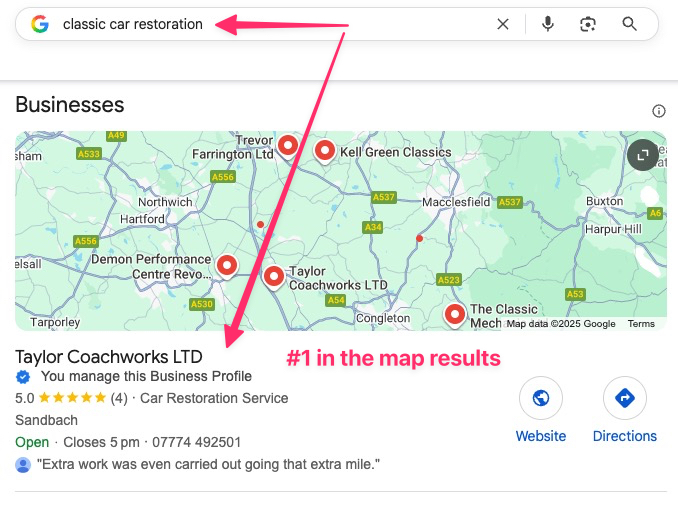Viewport: 678px width, 506px height.
Task: Get Directions to Taylor Coachworks
Action: coord(625,398)
